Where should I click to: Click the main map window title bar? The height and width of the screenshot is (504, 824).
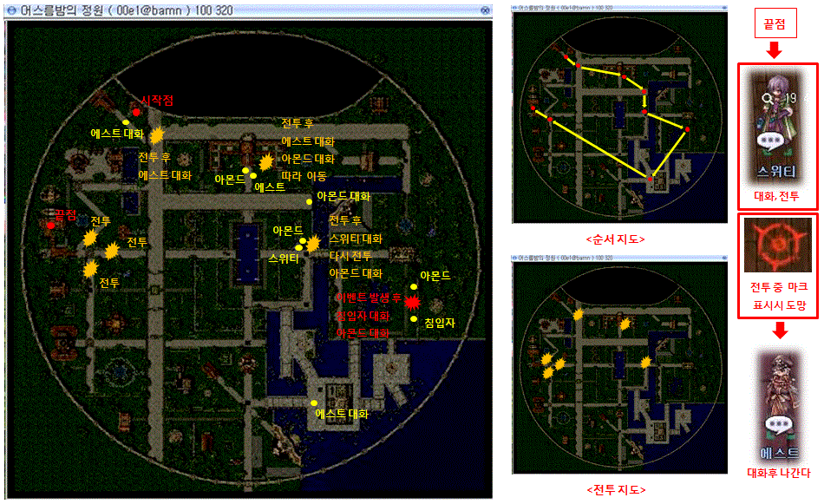tap(243, 11)
